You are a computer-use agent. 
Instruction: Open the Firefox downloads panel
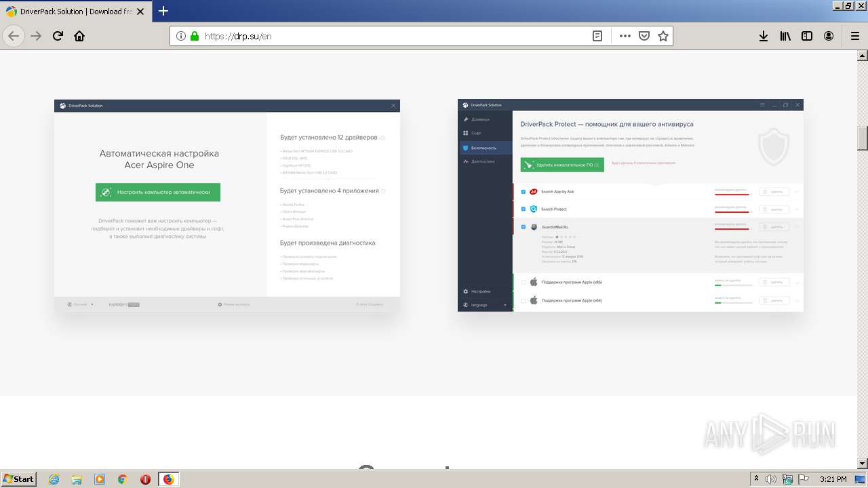click(x=764, y=36)
